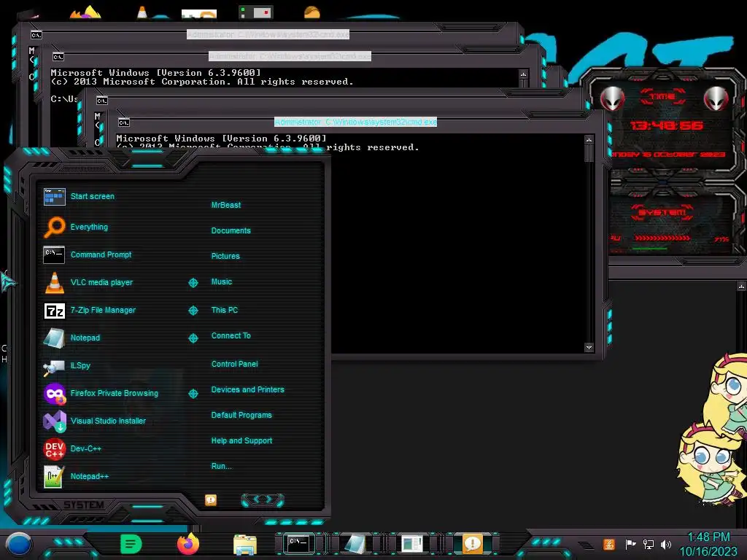Open the VLC cone desktop icon at top
The height and width of the screenshot is (560, 747).
[142, 12]
